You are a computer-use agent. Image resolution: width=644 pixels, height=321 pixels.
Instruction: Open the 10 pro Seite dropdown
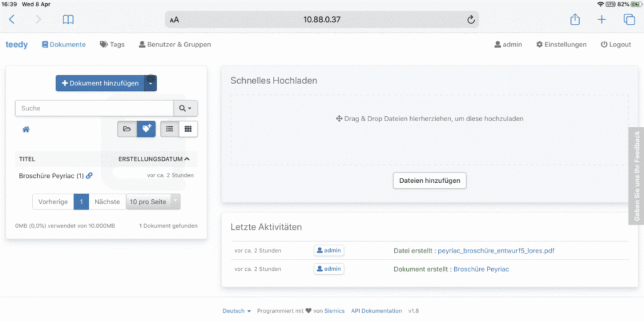point(153,202)
